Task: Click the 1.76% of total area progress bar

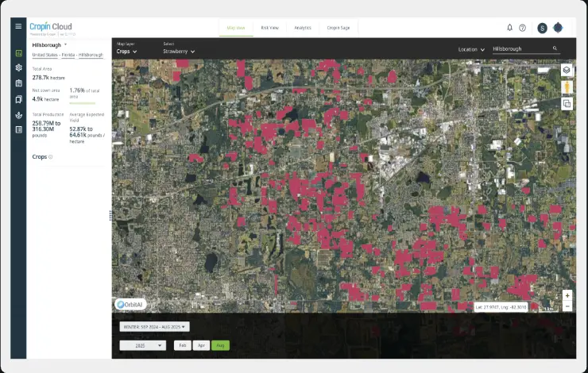Action: point(83,103)
